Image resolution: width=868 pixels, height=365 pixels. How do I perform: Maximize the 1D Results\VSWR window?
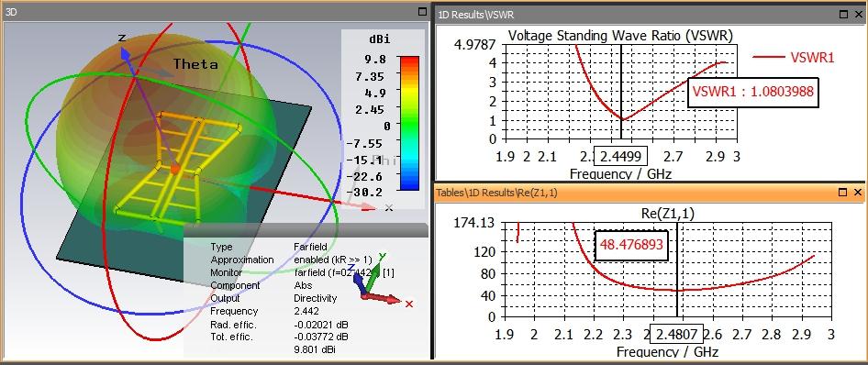click(x=843, y=15)
